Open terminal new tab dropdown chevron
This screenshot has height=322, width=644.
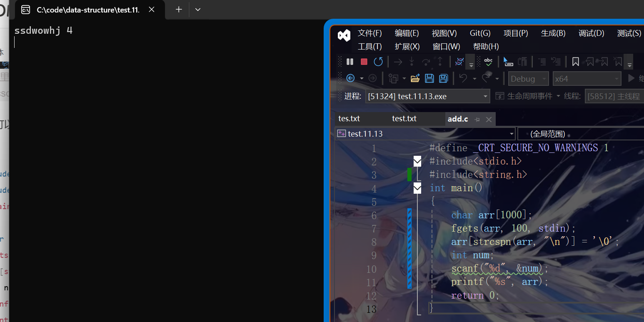(198, 9)
